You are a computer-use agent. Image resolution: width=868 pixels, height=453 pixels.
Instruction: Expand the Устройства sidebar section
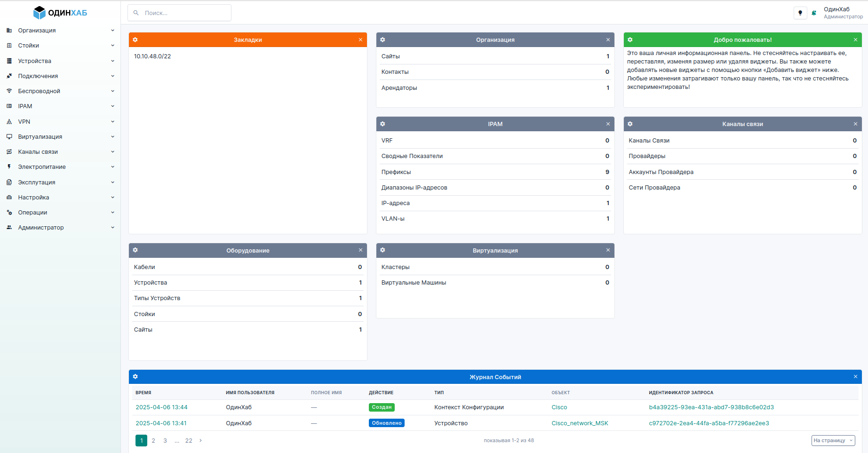tap(60, 61)
